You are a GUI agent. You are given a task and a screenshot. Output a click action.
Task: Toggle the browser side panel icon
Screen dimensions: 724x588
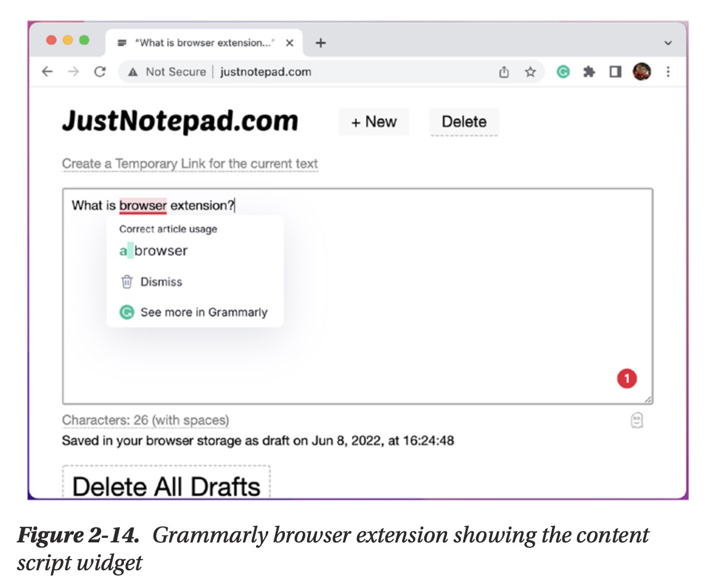click(x=615, y=72)
